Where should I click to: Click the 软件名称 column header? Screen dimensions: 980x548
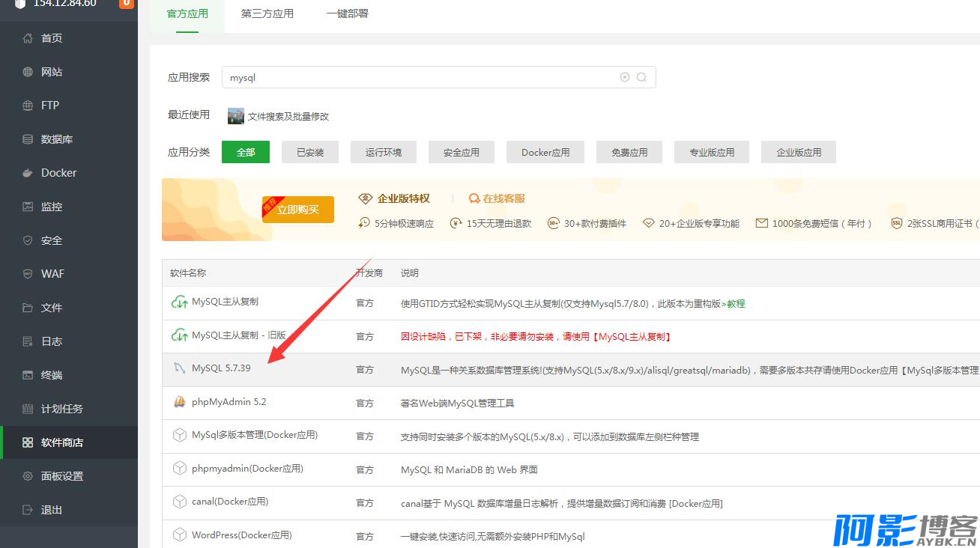[x=188, y=273]
